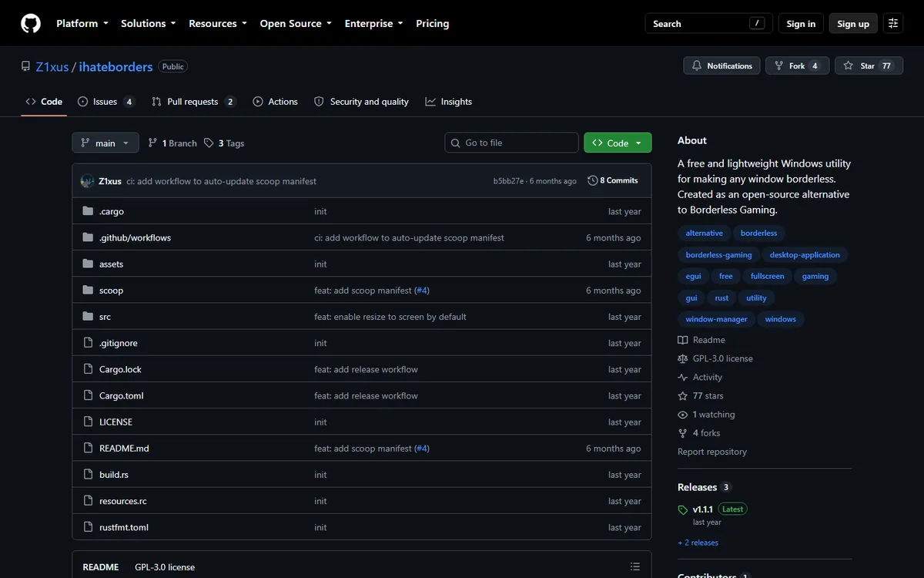This screenshot has height=578, width=924.
Task: Switch to the Insights tab
Action: pos(448,102)
